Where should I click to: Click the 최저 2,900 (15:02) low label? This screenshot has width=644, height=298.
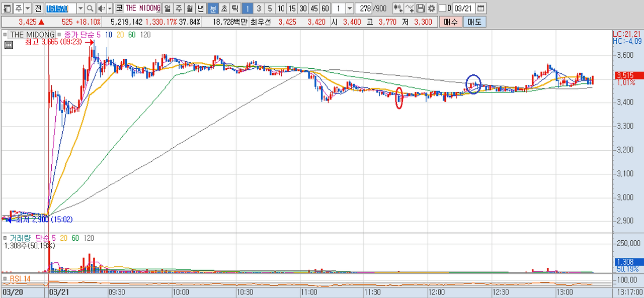pos(44,220)
